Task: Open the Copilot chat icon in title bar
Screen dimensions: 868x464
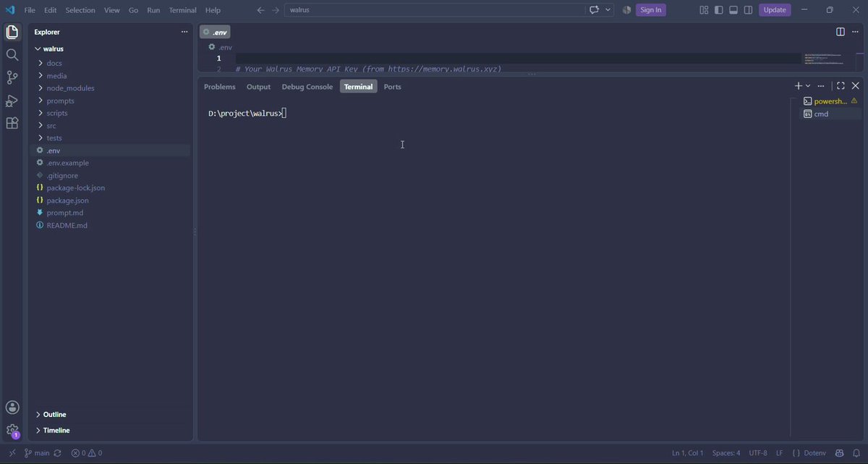Action: click(595, 10)
